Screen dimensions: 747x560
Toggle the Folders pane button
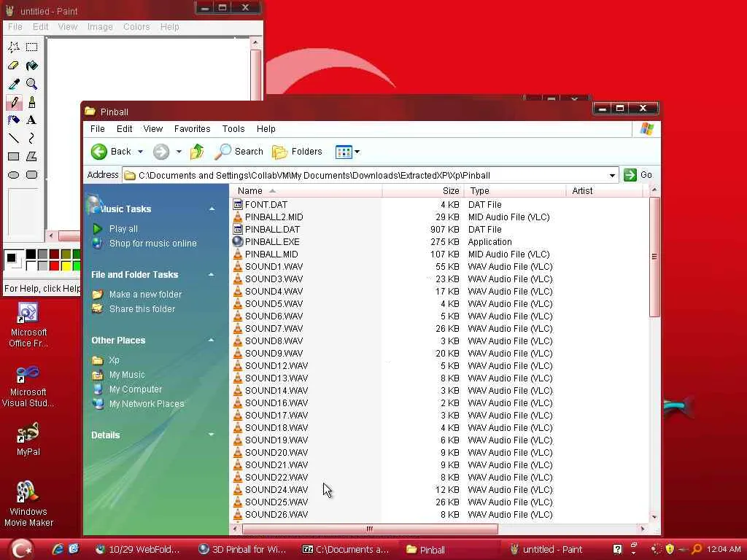click(298, 152)
